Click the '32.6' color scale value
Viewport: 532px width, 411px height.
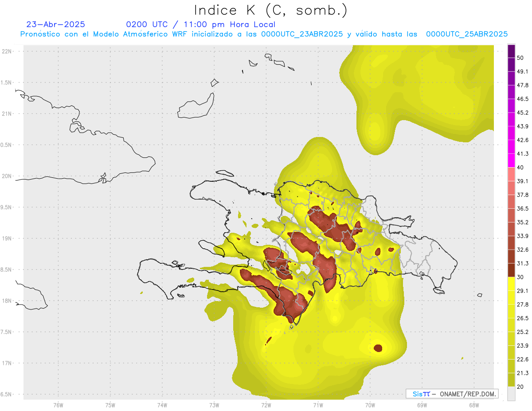coord(523,250)
